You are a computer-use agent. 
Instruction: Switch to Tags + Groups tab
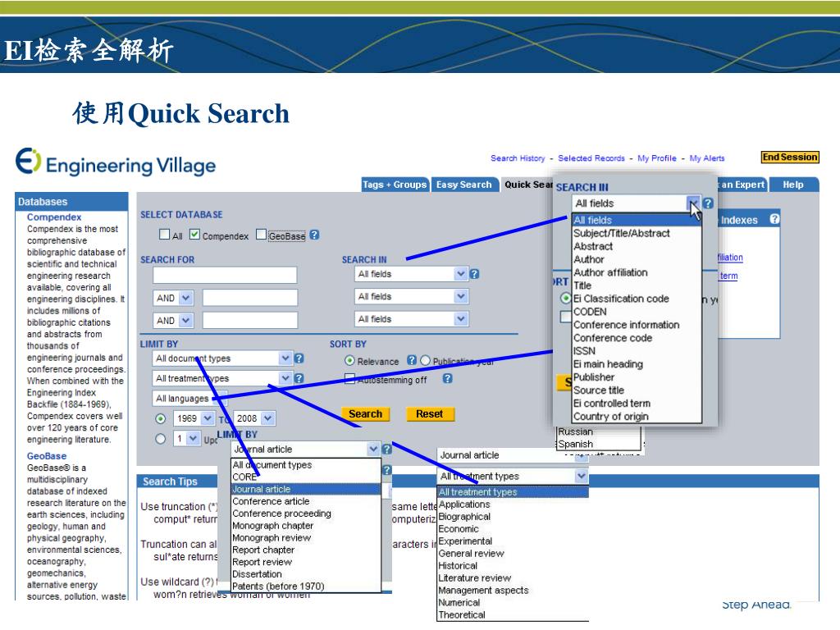coord(395,185)
